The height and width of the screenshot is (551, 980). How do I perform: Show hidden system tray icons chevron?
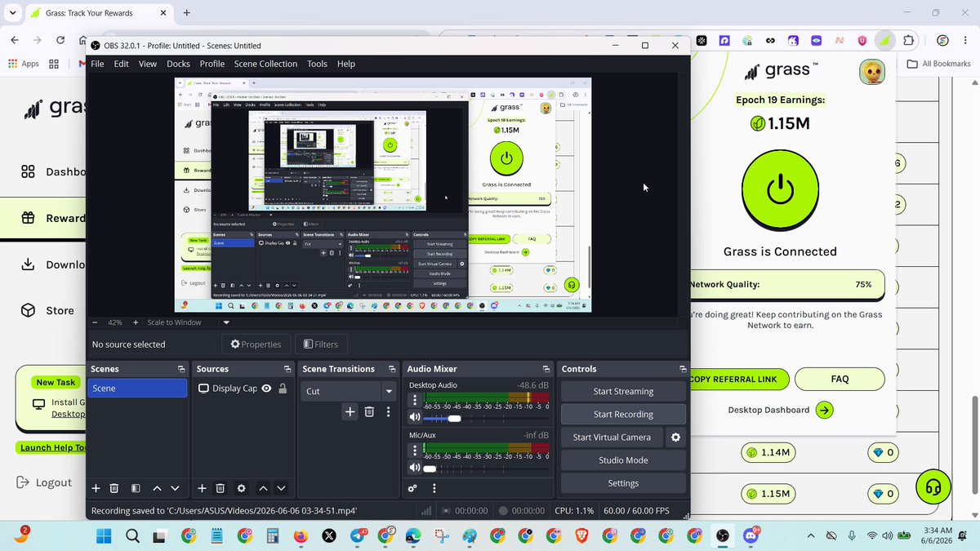click(x=811, y=535)
